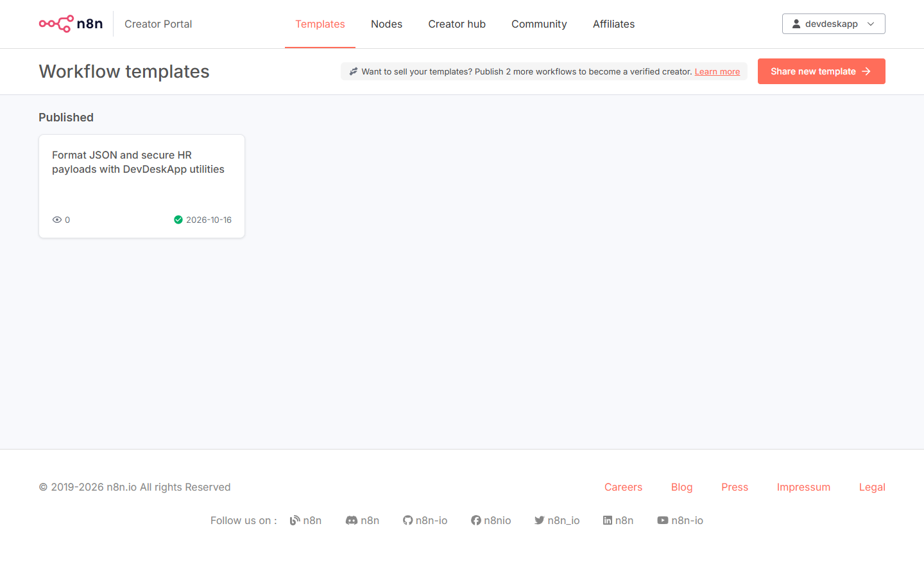Click the Workflow templates page heading
This screenshot has height=578, width=924.
(124, 71)
